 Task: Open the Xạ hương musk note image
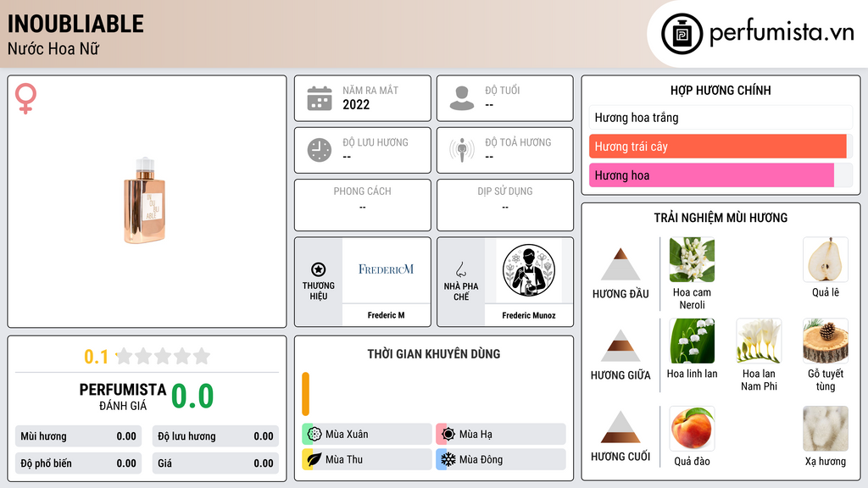[826, 429]
